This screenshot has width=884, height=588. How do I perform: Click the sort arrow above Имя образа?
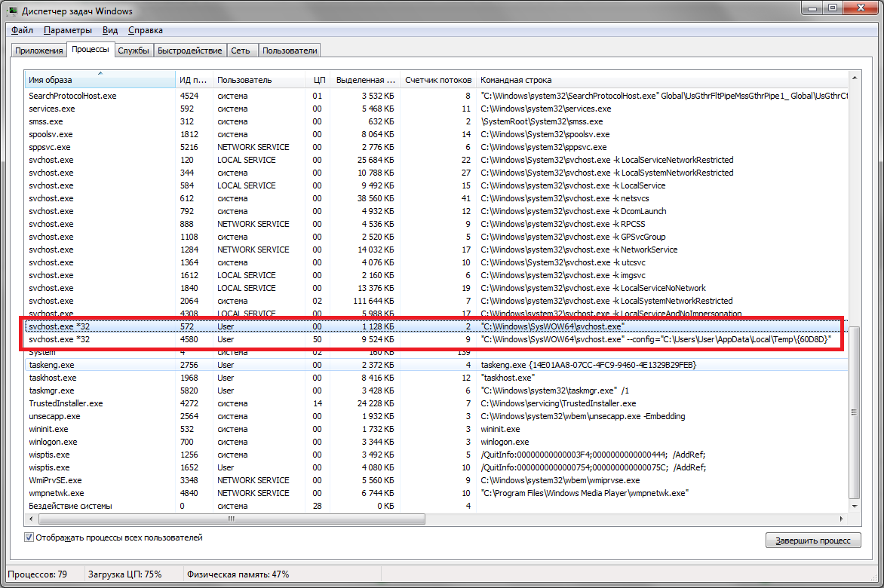pos(100,73)
